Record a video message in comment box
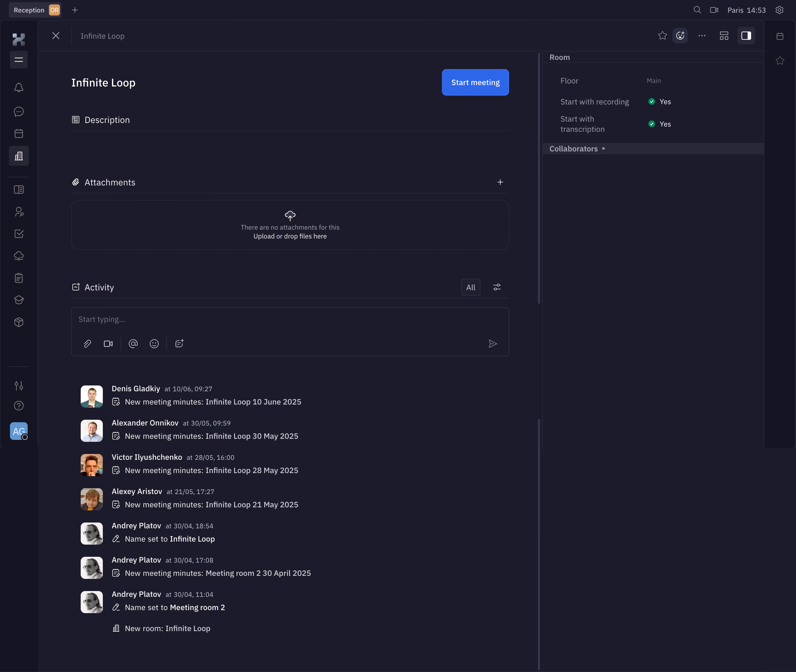 108,344
